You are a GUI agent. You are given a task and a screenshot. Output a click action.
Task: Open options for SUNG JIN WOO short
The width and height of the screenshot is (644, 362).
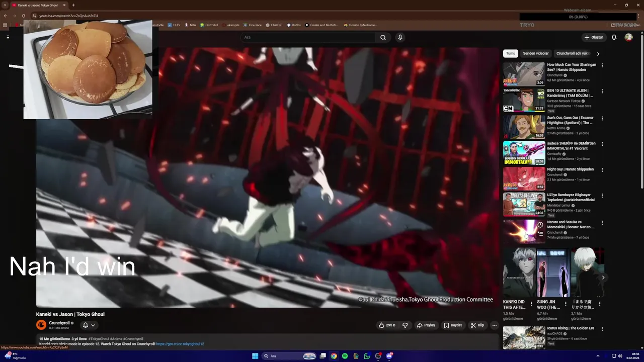coord(566,304)
